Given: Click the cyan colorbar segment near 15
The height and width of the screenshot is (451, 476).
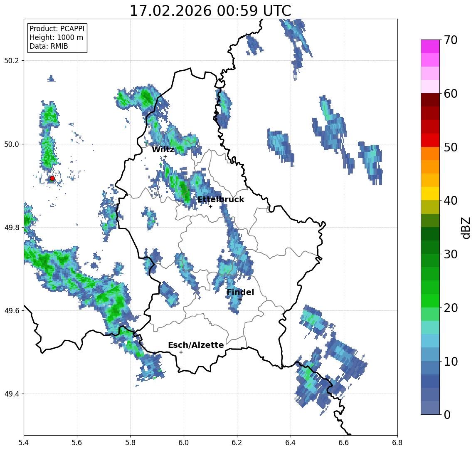Looking at the screenshot, I should click(x=430, y=327).
